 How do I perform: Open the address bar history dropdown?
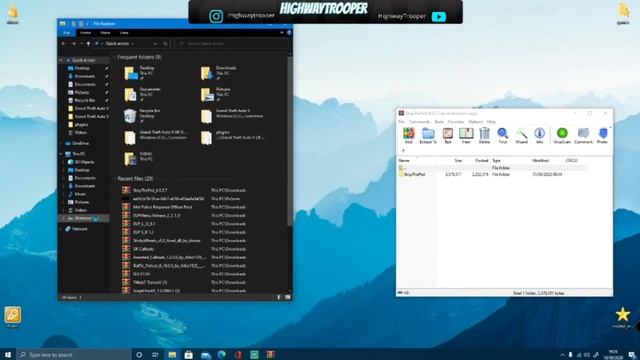[155, 44]
